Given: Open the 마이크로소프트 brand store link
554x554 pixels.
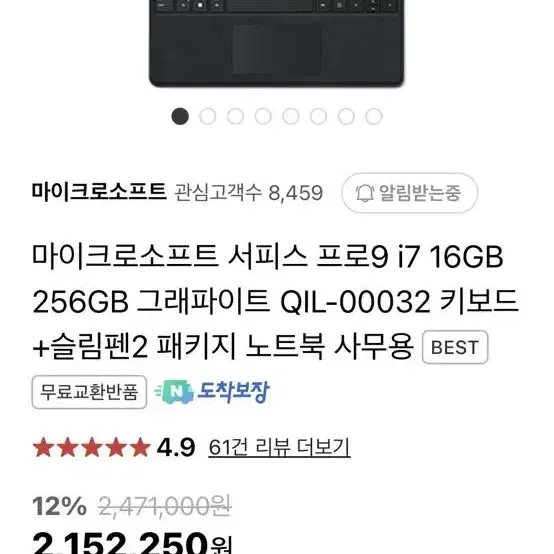Looking at the screenshot, I should point(99,192).
